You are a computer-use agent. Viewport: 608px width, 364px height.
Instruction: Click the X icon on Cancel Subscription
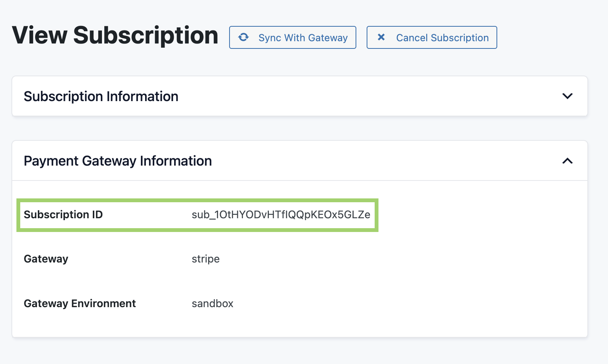pos(380,37)
